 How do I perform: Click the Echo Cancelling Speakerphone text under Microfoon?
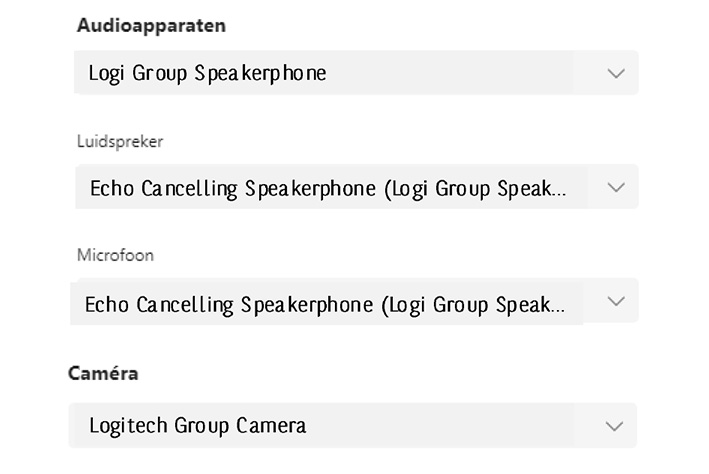(x=324, y=304)
